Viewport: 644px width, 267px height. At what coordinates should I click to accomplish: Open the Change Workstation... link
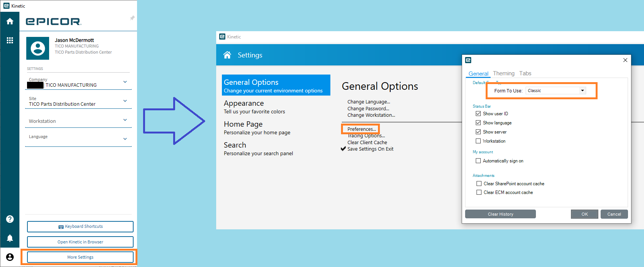[371, 115]
